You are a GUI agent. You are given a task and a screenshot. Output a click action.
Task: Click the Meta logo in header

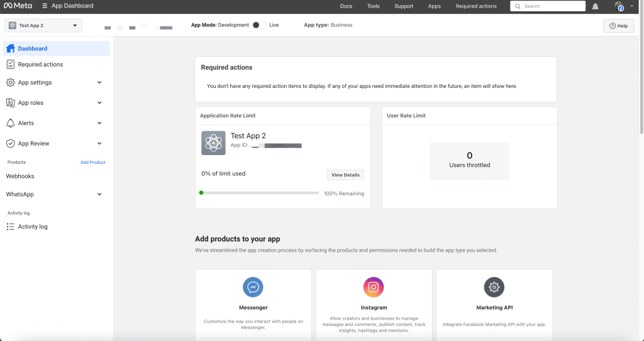tap(18, 6)
